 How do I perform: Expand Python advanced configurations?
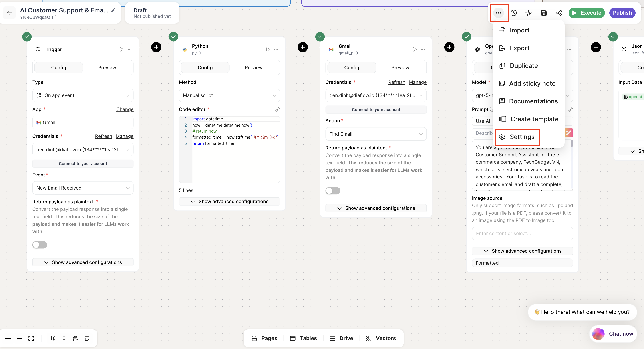pyautogui.click(x=229, y=202)
